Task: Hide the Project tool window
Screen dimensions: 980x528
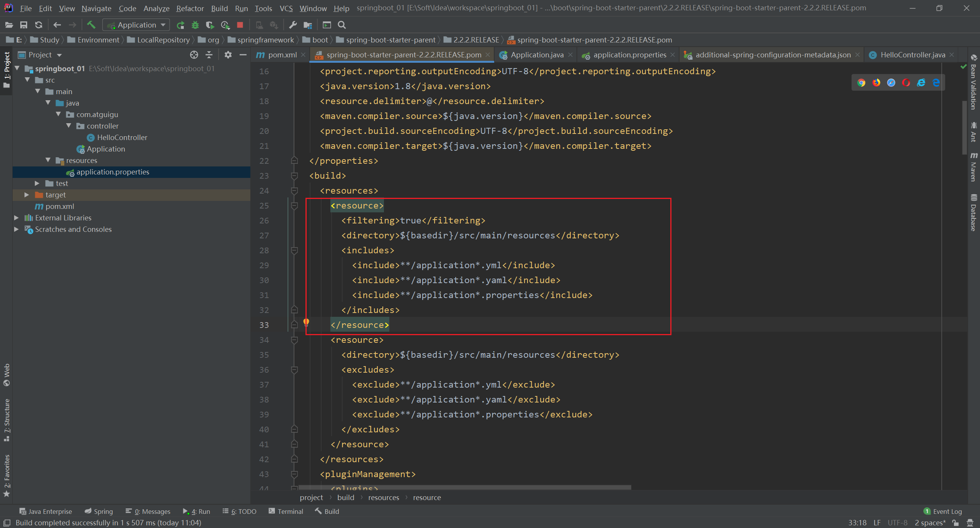Action: pyautogui.click(x=243, y=55)
